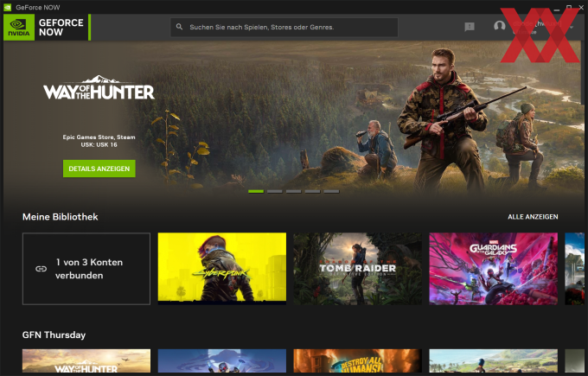Click the account link chain icon
The height and width of the screenshot is (376, 588).
click(x=41, y=269)
